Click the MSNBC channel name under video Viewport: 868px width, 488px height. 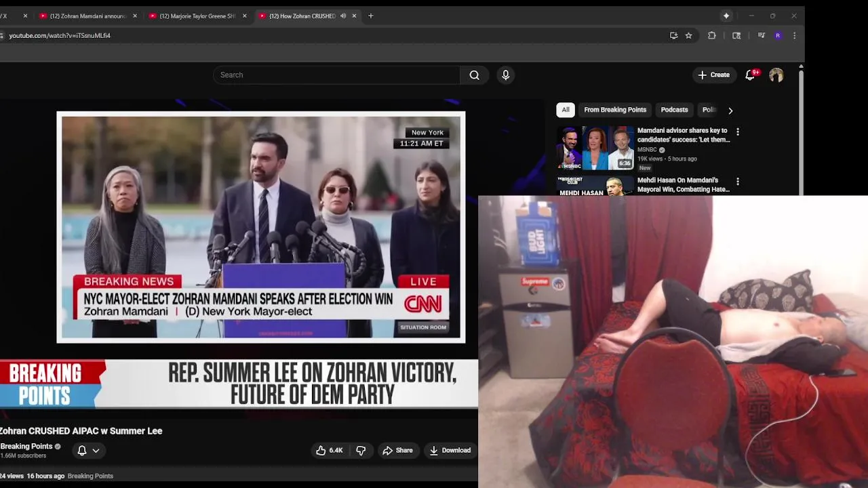[x=647, y=150]
